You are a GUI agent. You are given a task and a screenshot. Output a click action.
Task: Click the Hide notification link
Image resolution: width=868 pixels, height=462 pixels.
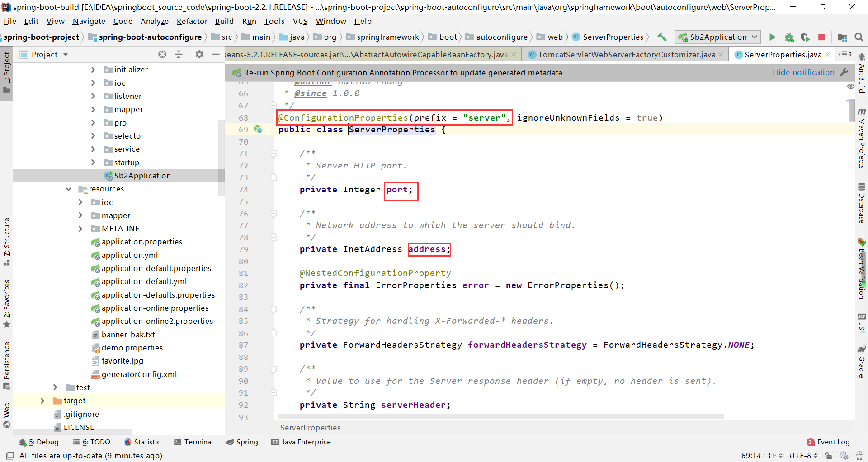[x=803, y=72]
